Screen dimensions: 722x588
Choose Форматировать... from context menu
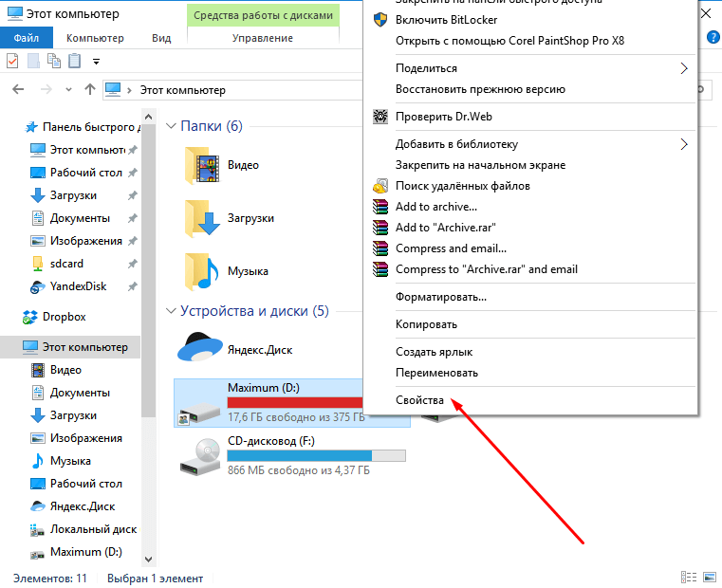coord(529,297)
